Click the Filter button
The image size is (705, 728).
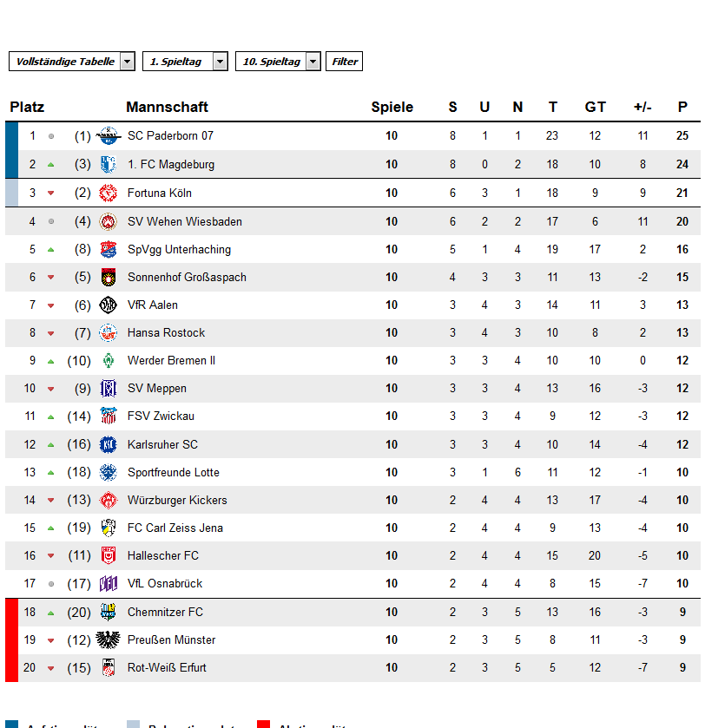point(344,62)
